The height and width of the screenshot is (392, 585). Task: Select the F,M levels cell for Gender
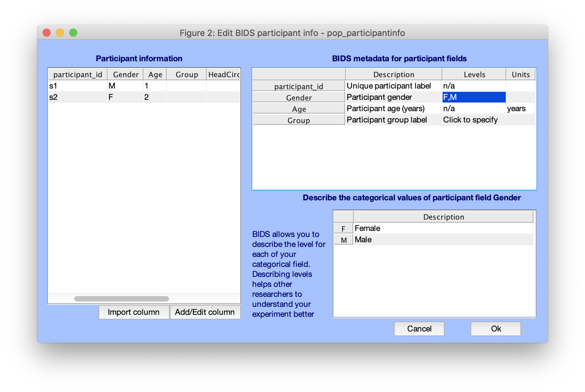point(474,97)
